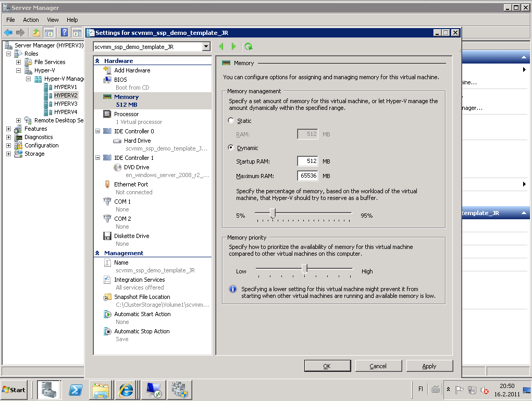Select the Static memory radio button
The image size is (532, 401).
click(x=231, y=120)
